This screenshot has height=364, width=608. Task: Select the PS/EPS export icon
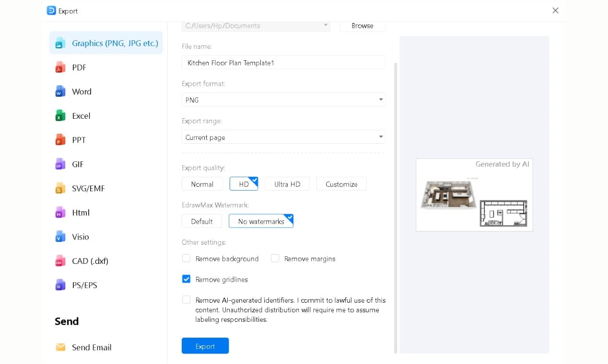(x=84, y=285)
